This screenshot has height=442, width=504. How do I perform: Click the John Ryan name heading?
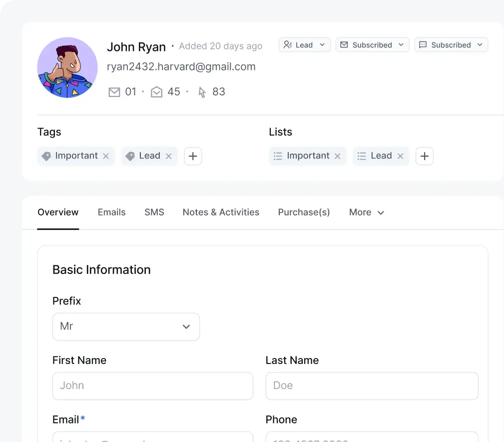tap(136, 46)
